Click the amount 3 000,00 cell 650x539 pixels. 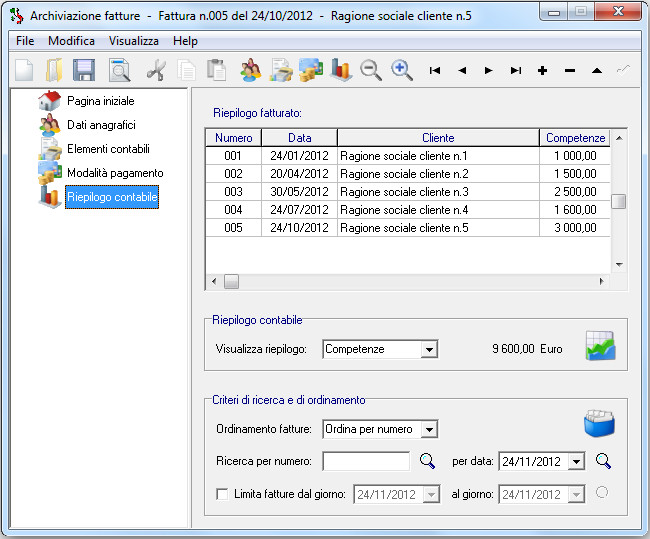point(575,228)
